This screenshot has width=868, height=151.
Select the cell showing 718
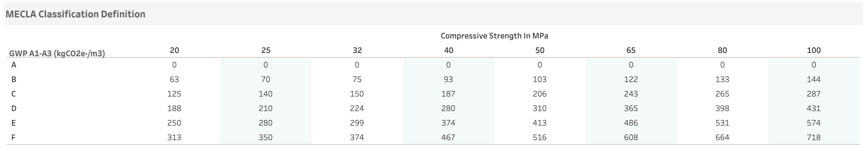pyautogui.click(x=814, y=138)
